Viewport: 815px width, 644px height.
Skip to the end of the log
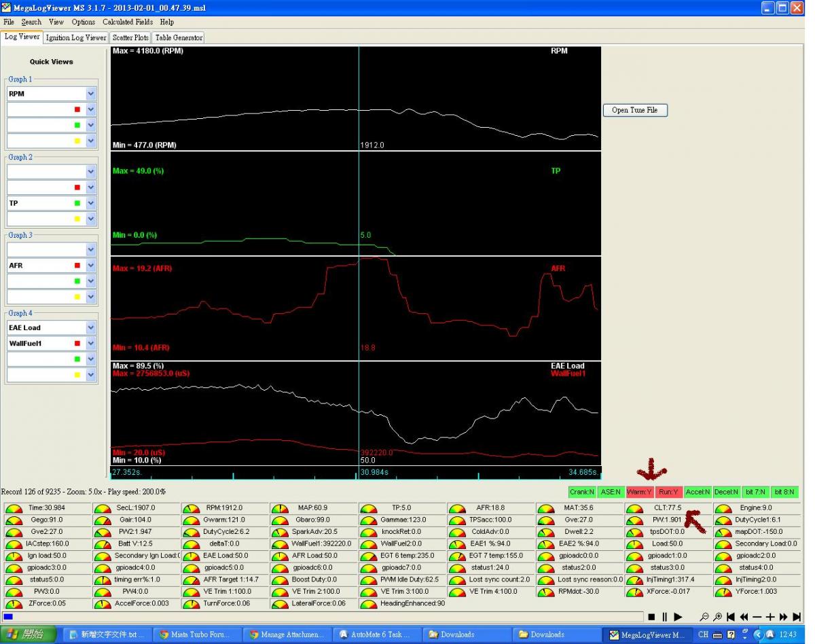(797, 617)
